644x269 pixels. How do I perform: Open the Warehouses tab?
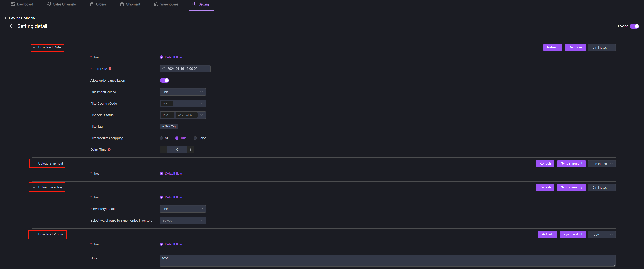[x=166, y=4]
